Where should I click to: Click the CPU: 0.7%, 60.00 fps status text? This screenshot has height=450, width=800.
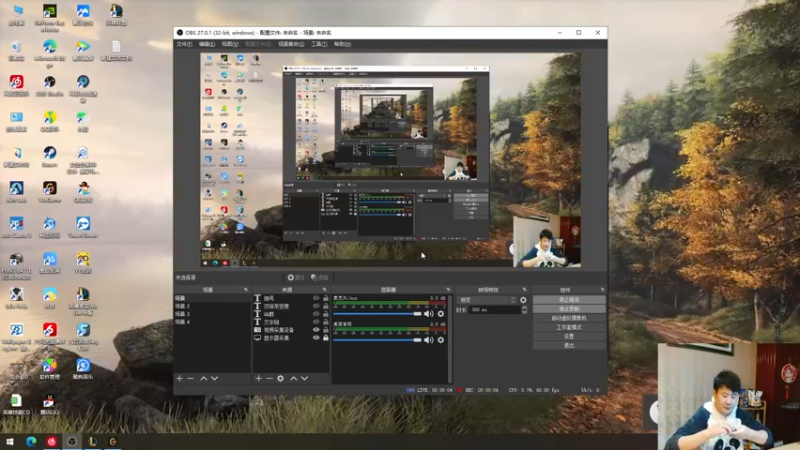click(x=534, y=390)
